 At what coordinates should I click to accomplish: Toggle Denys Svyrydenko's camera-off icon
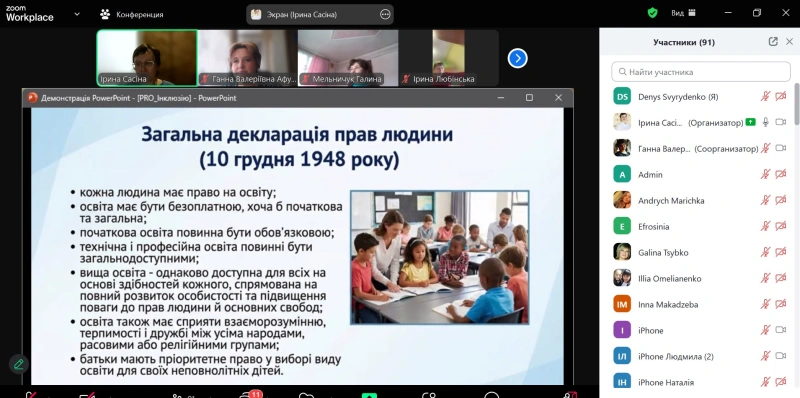point(781,96)
